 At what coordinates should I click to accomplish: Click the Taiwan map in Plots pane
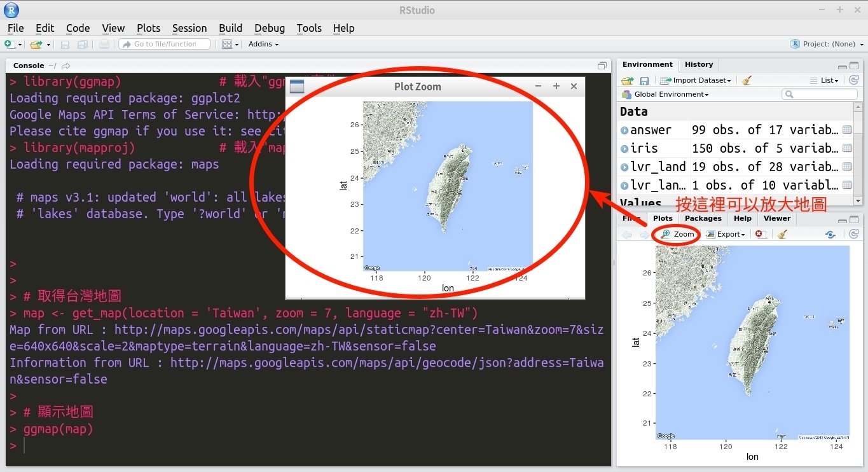(752, 342)
